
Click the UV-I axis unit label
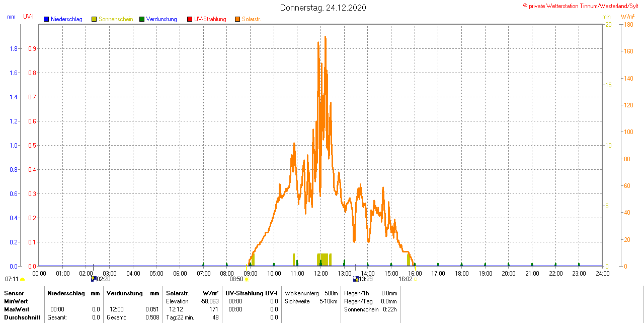coord(29,17)
